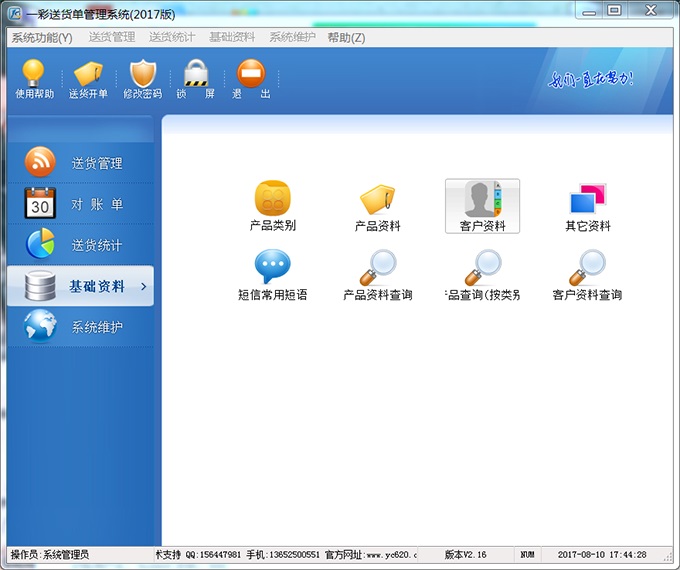This screenshot has width=680, height=570.
Task: Open 修改密码 shield icon
Action: pyautogui.click(x=143, y=79)
